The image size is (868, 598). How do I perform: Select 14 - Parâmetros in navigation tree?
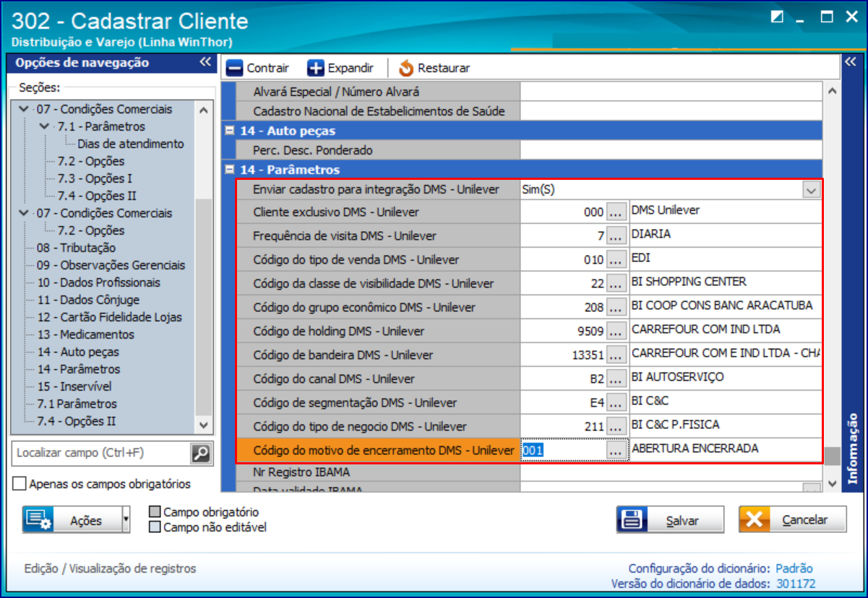[79, 369]
